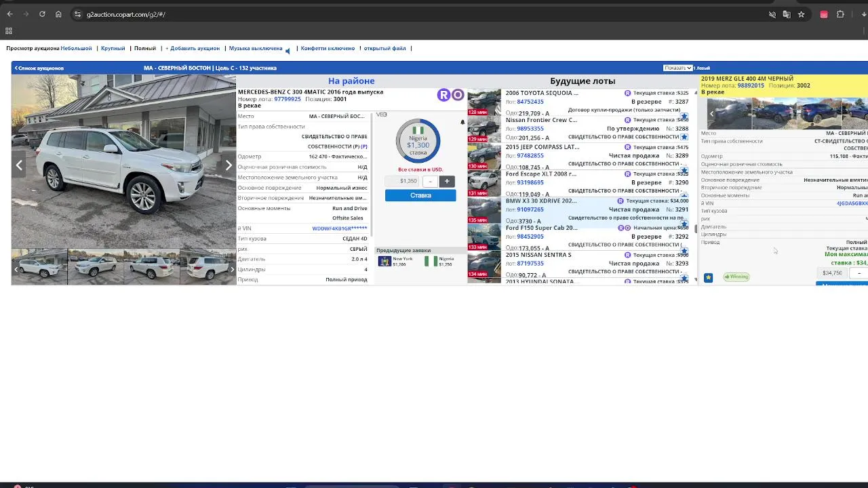Viewport: 868px width, 488px height.
Task: Switch auction view to Полный
Action: point(145,49)
